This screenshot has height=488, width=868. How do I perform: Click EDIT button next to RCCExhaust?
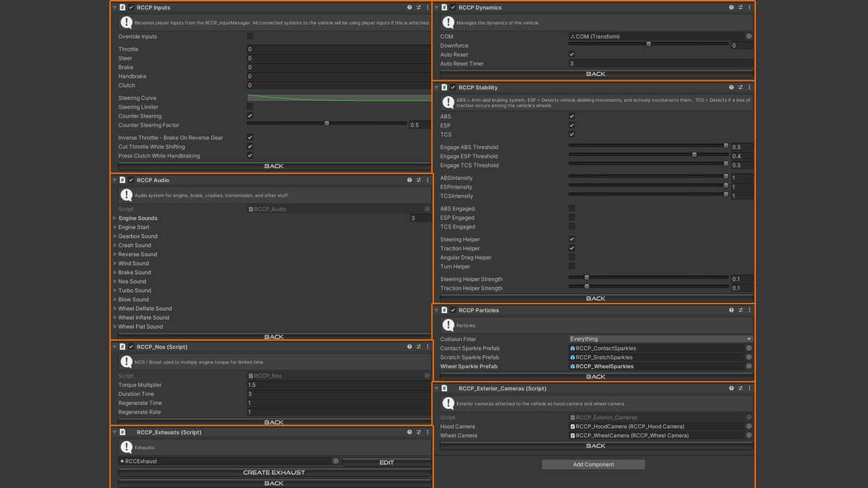pyautogui.click(x=387, y=462)
